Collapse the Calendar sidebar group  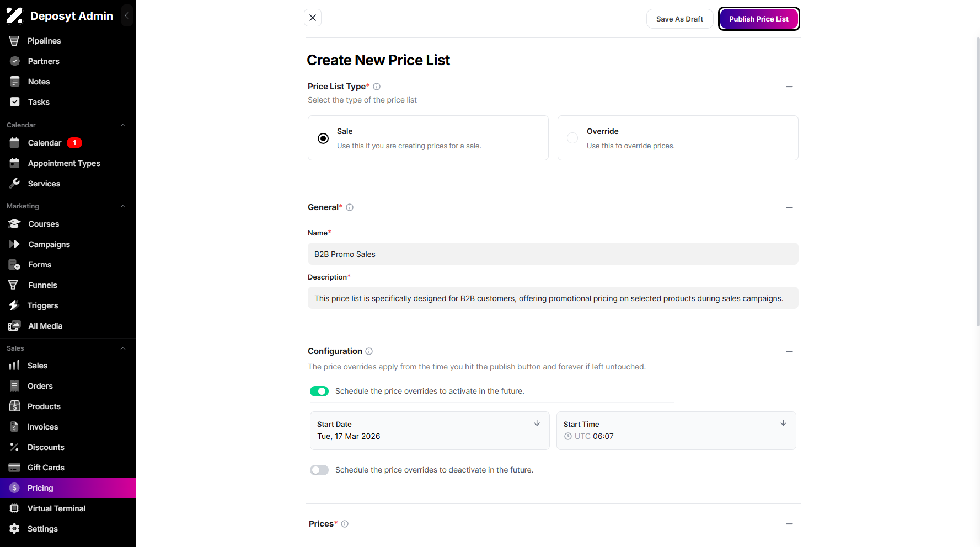tap(123, 125)
